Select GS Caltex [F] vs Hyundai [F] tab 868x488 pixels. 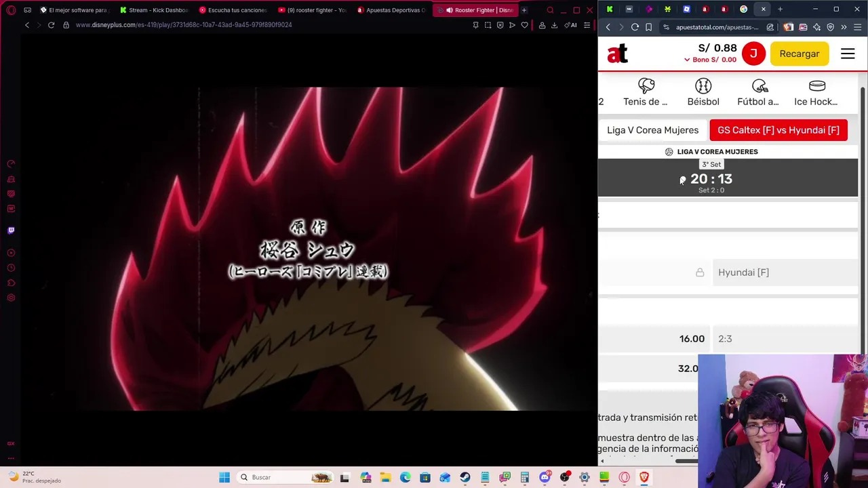pyautogui.click(x=778, y=130)
